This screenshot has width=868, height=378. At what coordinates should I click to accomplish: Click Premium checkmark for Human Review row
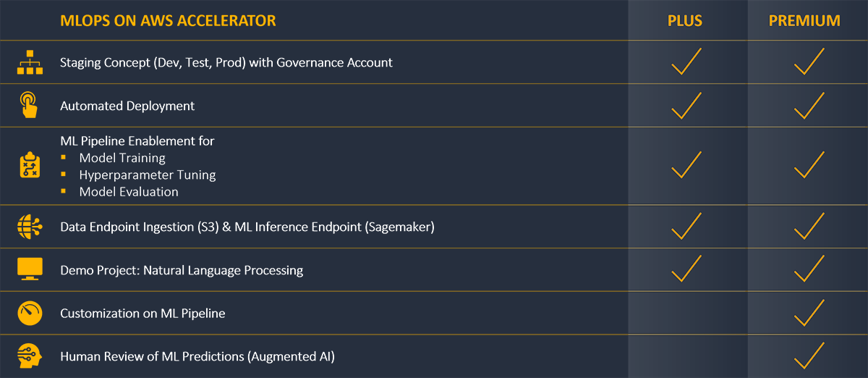click(x=809, y=356)
